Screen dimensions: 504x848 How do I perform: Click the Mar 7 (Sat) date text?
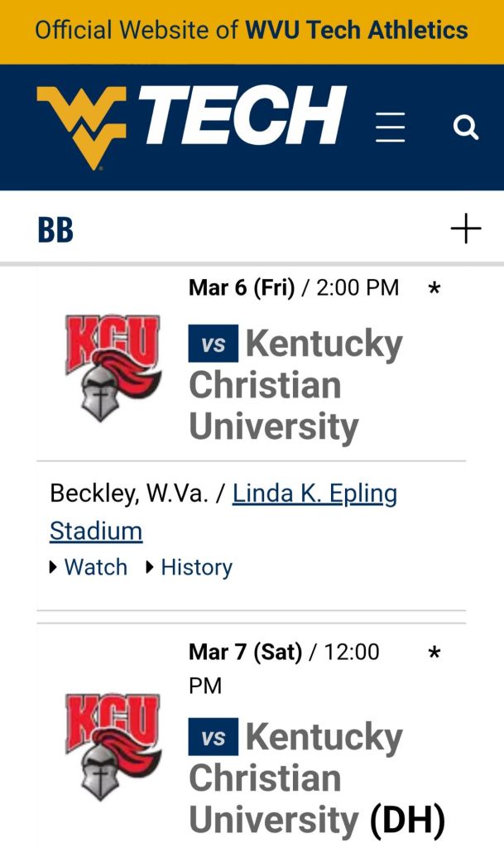245,652
